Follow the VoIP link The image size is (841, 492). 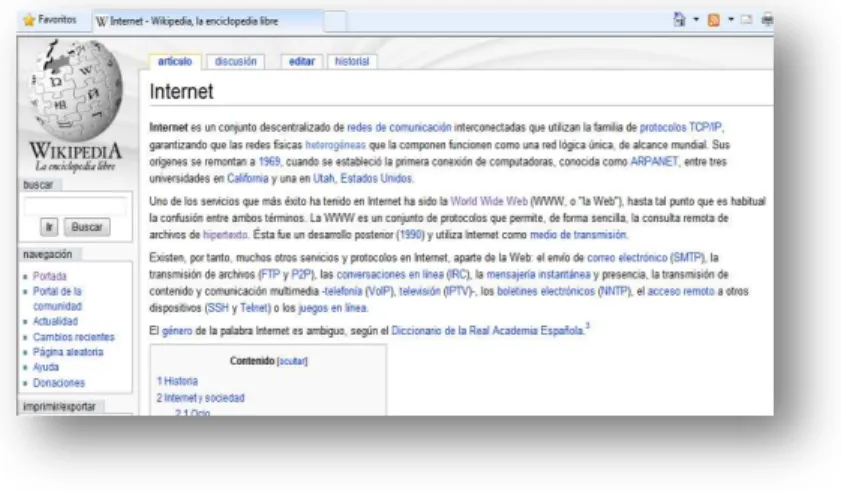(379, 291)
